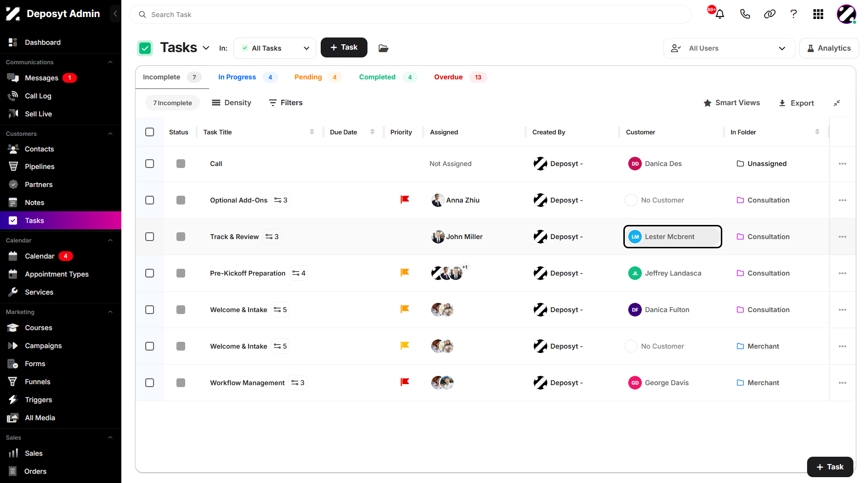Export the task list
This screenshot has width=868, height=483.
796,103
